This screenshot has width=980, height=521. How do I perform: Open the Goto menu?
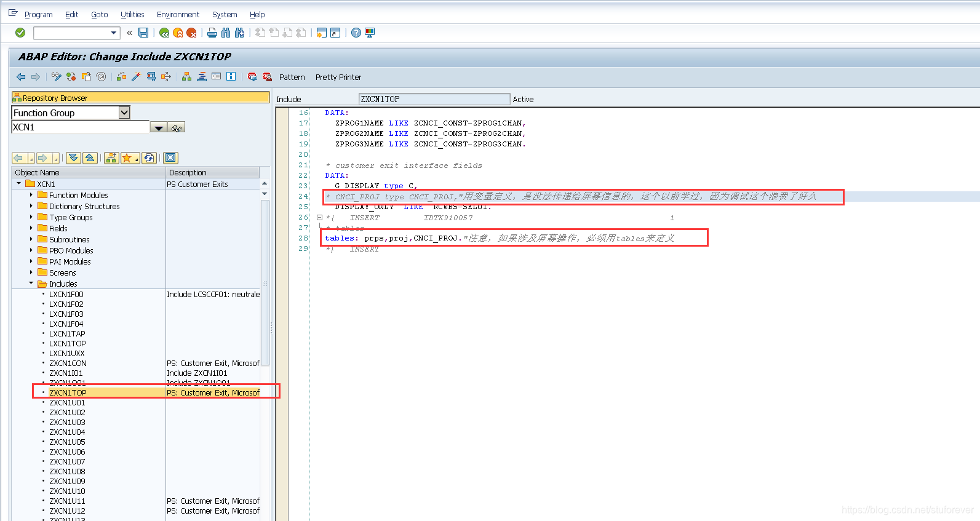[x=100, y=14]
